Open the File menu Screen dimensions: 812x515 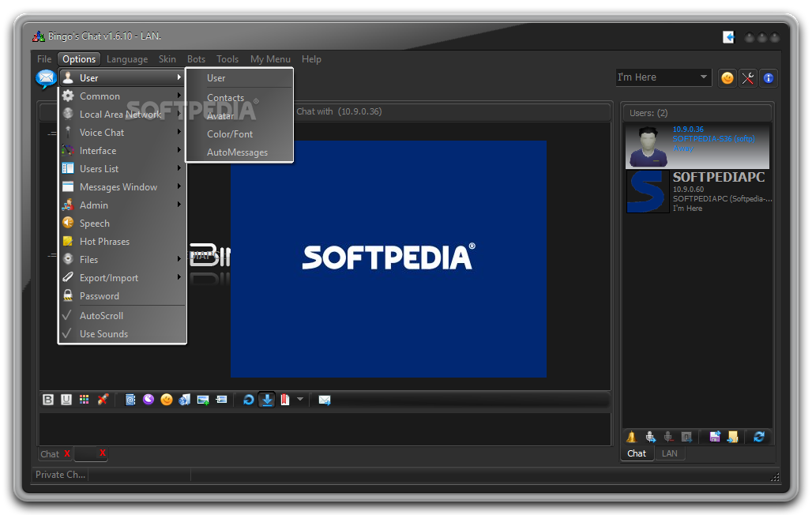point(44,59)
